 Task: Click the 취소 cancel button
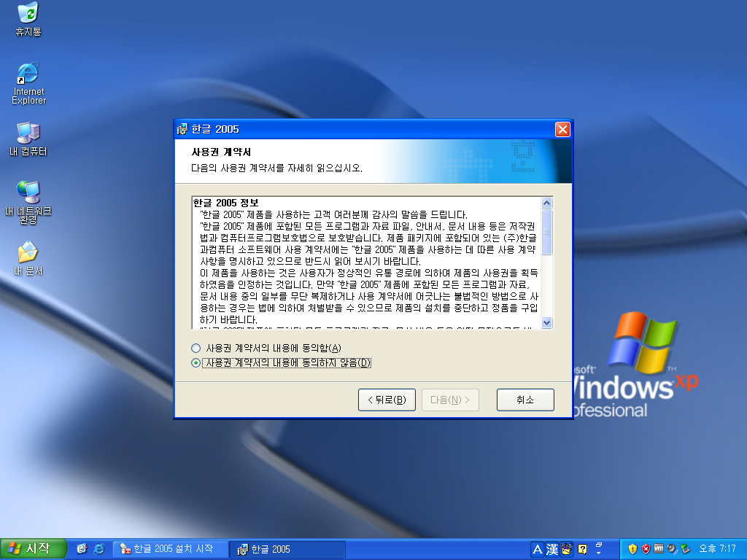(525, 400)
